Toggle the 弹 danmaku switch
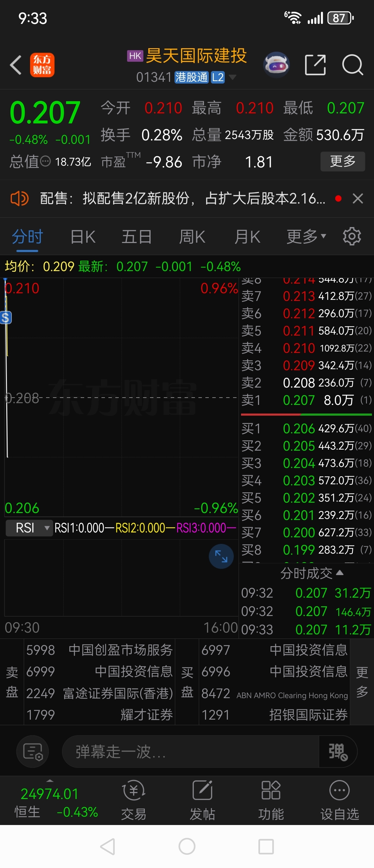Image resolution: width=374 pixels, height=868 pixels. coord(338,752)
